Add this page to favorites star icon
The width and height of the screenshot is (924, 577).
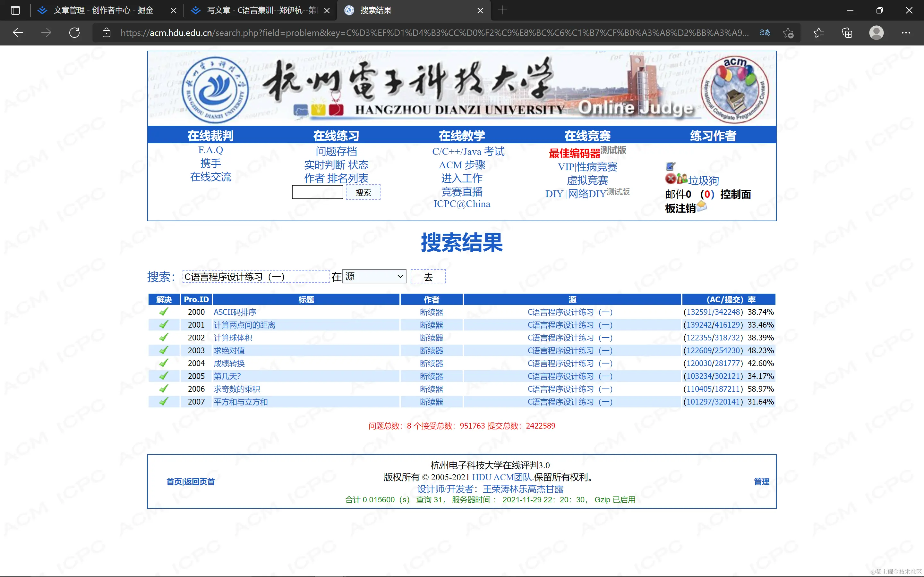(788, 33)
